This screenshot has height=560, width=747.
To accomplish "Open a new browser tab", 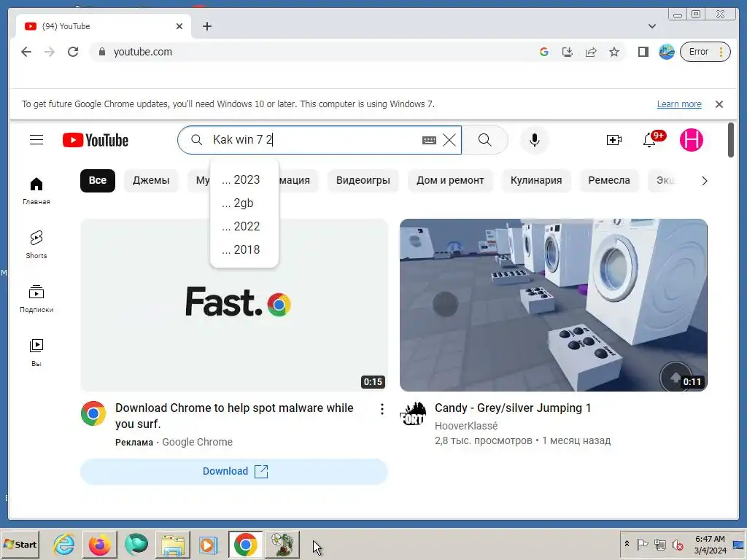I will [206, 26].
